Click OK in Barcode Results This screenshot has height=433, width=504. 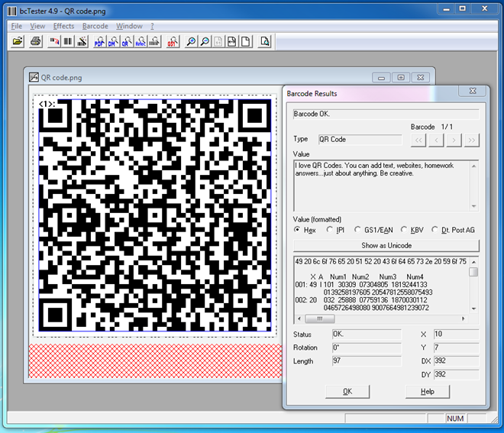(x=347, y=392)
